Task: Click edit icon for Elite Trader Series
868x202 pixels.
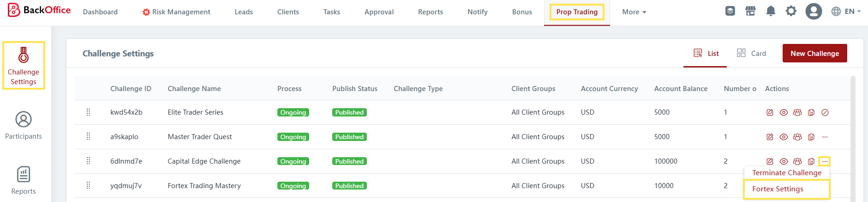Action: [770, 112]
